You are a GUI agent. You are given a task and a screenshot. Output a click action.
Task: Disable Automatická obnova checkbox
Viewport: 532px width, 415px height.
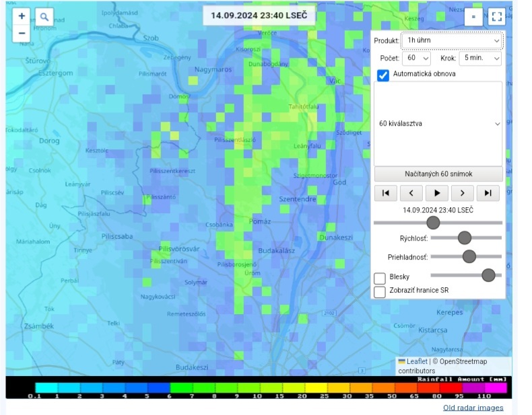click(x=383, y=75)
